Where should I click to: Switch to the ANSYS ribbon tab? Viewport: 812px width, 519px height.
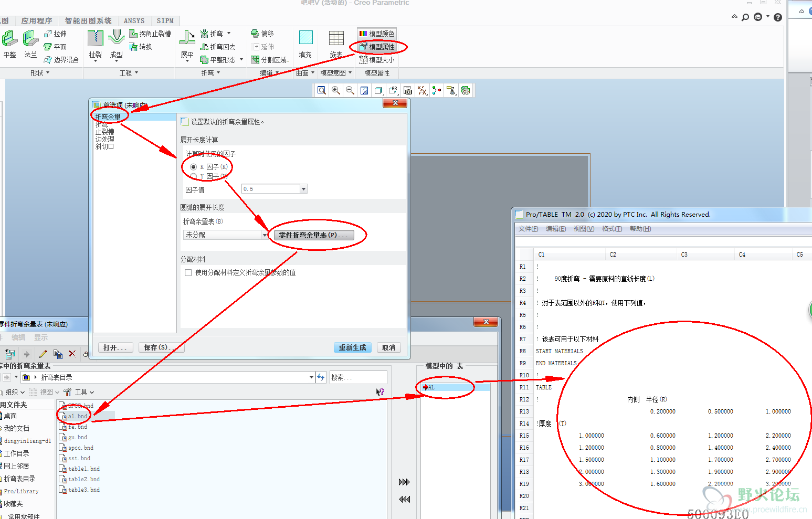coord(134,21)
